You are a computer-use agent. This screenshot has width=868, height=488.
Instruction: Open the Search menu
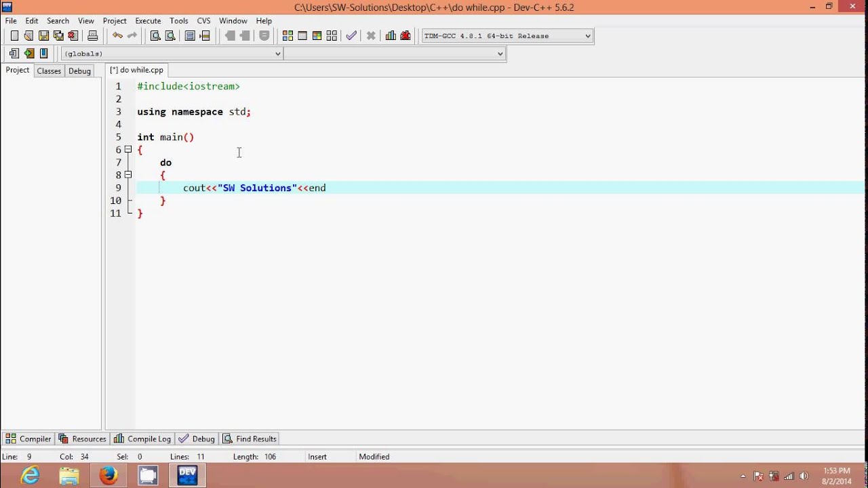(58, 21)
